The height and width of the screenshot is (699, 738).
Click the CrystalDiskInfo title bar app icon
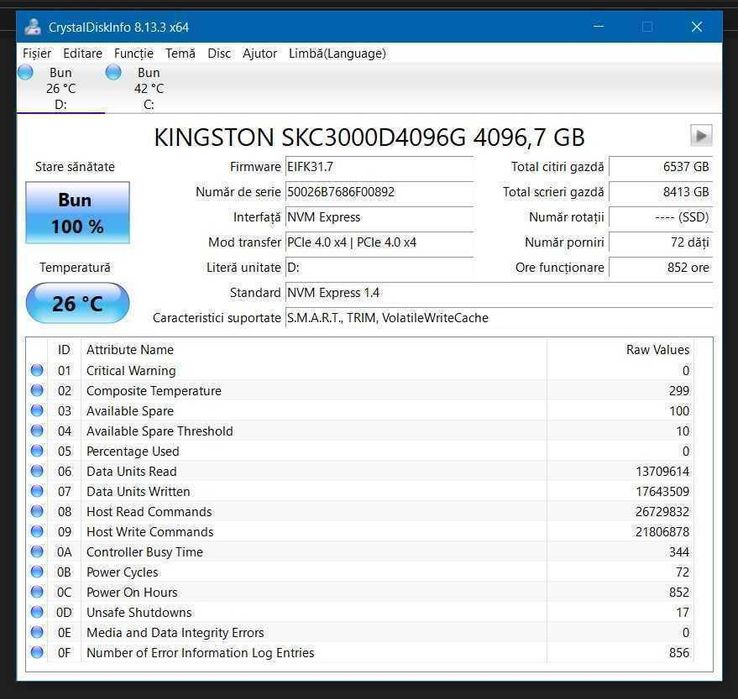pos(33,27)
